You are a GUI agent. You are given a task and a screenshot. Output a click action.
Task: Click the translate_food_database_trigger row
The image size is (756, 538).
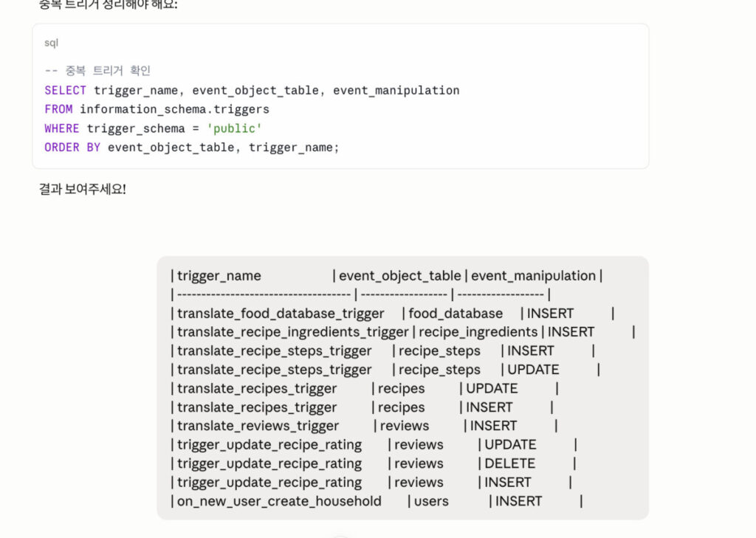pyautogui.click(x=393, y=314)
